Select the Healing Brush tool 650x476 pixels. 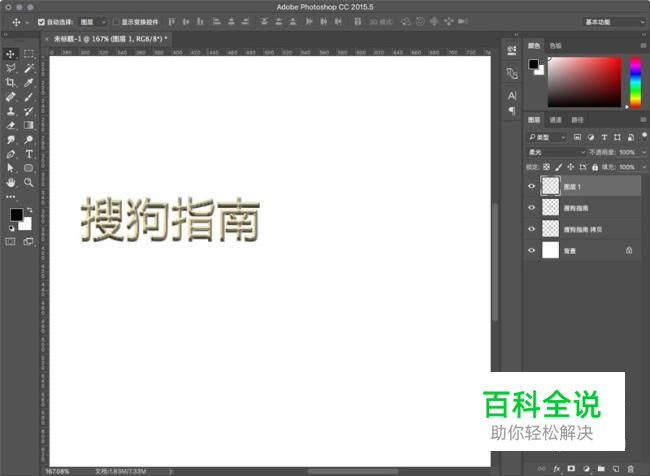(x=11, y=97)
